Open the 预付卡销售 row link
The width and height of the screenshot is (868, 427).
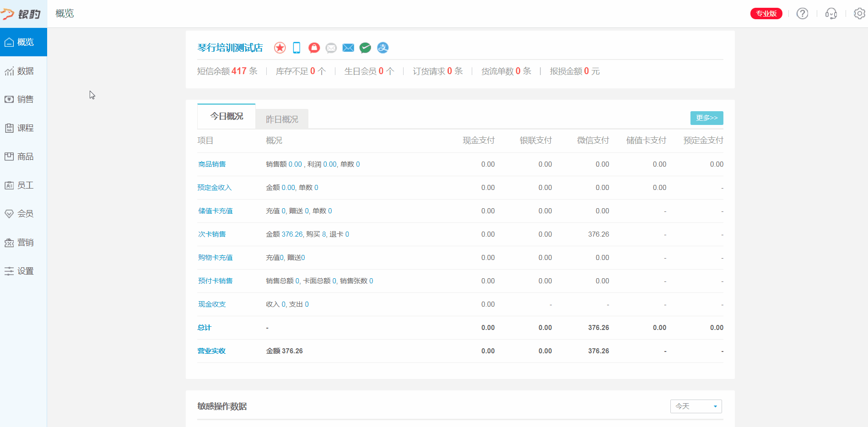coord(215,281)
